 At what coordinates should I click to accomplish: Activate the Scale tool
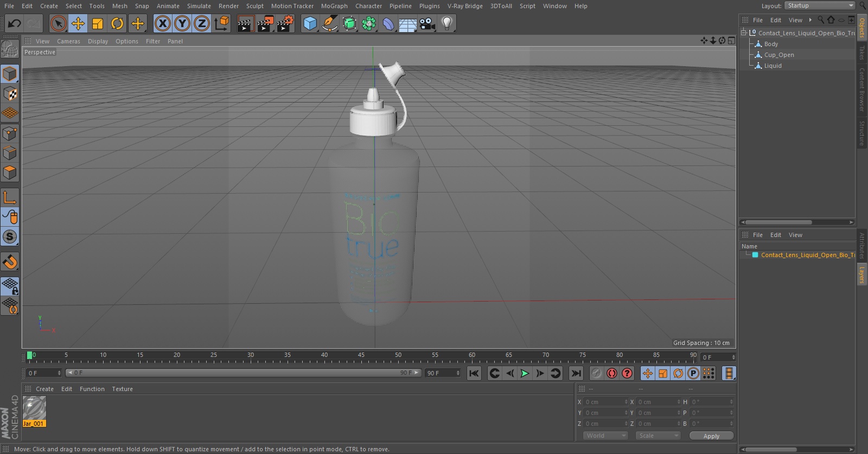pyautogui.click(x=98, y=23)
